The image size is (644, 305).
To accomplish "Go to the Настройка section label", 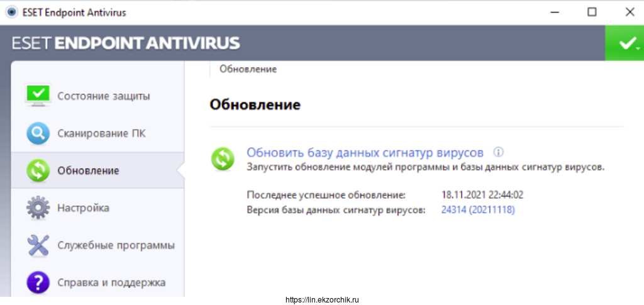I will click(x=83, y=208).
